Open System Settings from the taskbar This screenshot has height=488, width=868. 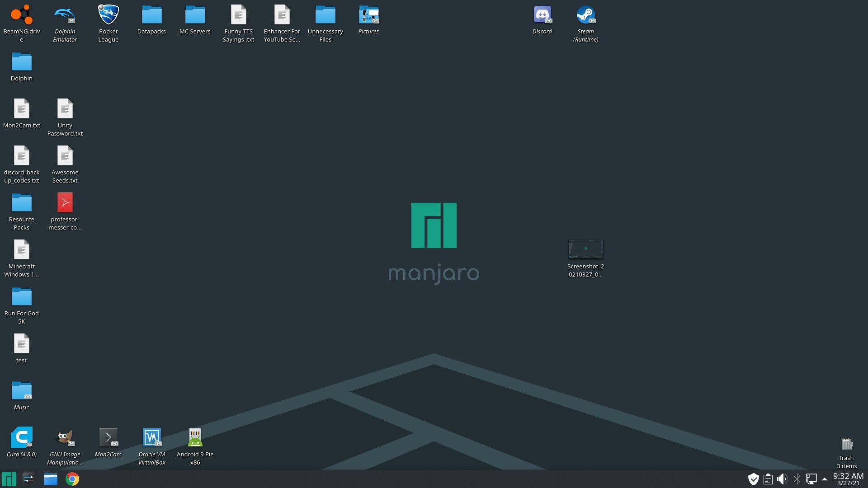coord(29,479)
